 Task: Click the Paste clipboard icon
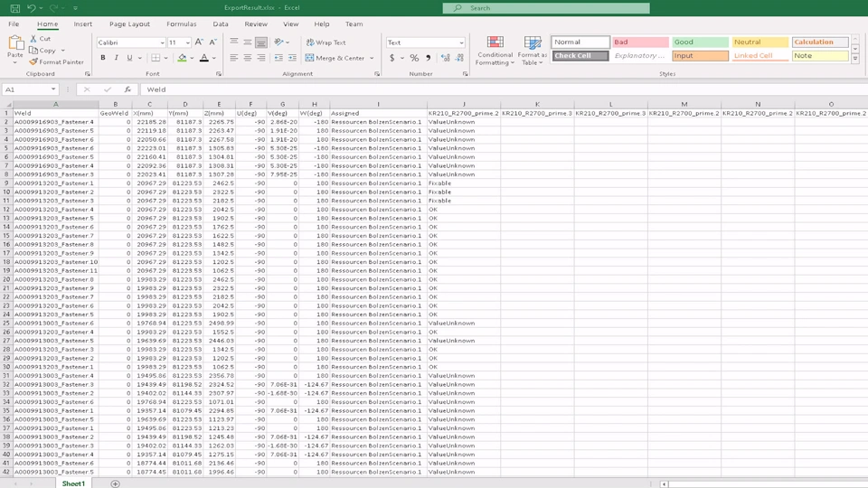coord(15,43)
